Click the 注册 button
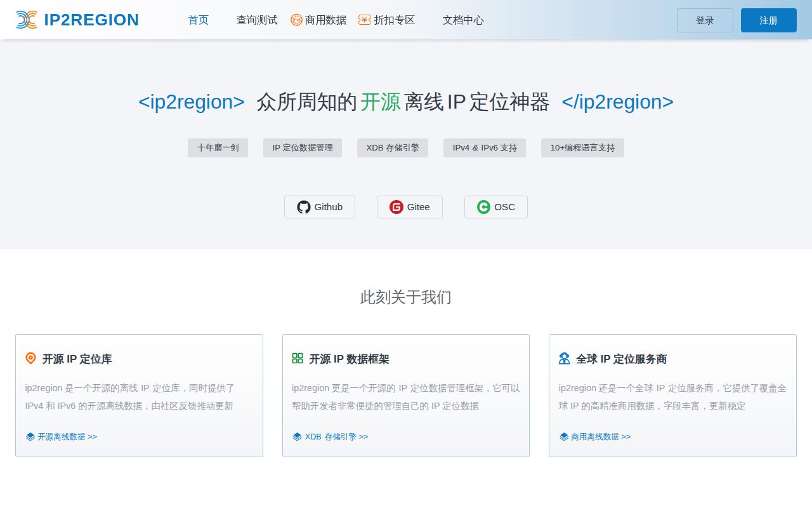The image size is (812, 508). tap(769, 20)
